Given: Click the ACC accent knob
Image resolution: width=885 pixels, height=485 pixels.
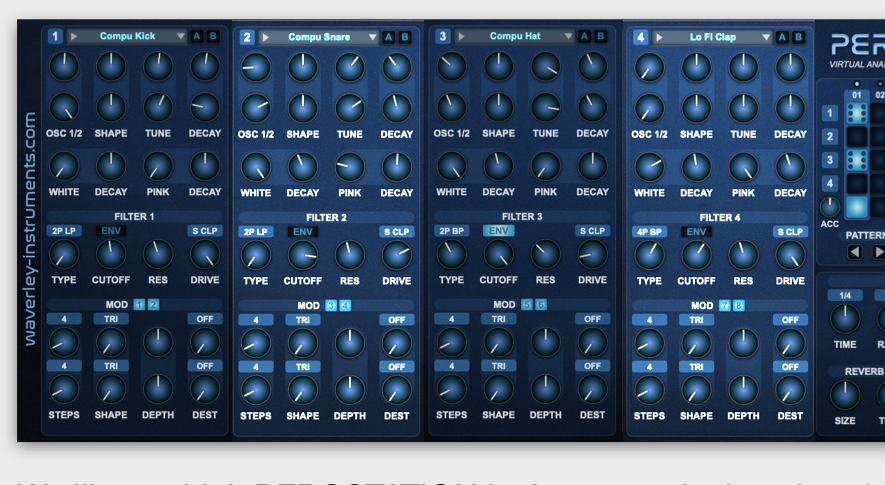Looking at the screenshot, I should coord(830,207).
